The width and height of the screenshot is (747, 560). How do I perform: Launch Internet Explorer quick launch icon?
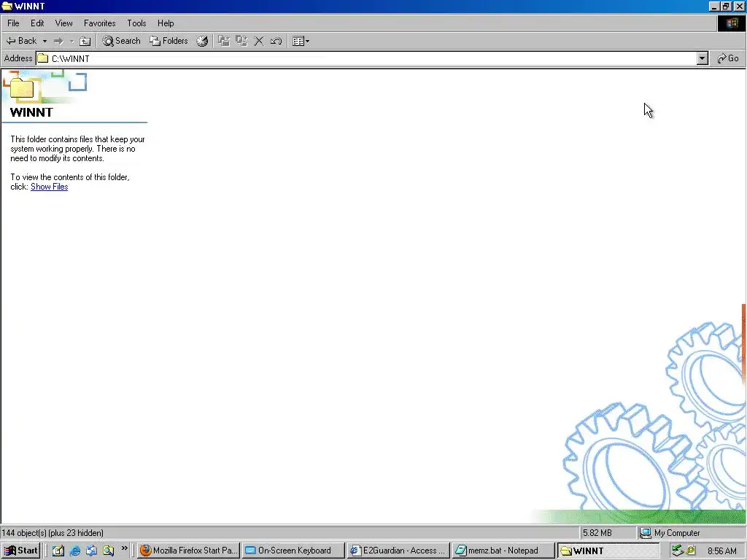75,551
